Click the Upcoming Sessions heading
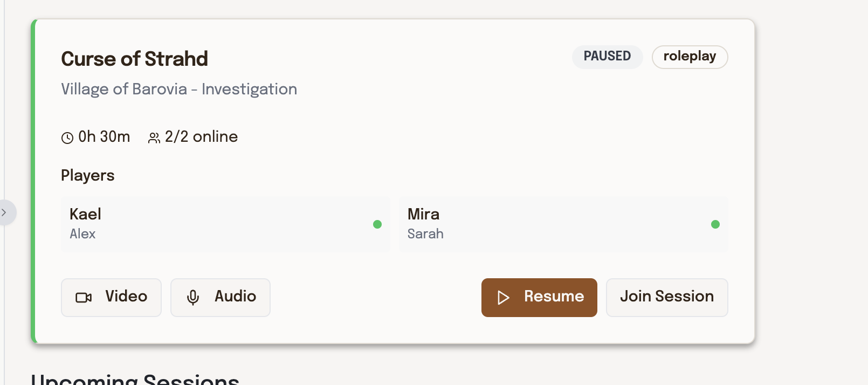The image size is (868, 385). pos(135,379)
